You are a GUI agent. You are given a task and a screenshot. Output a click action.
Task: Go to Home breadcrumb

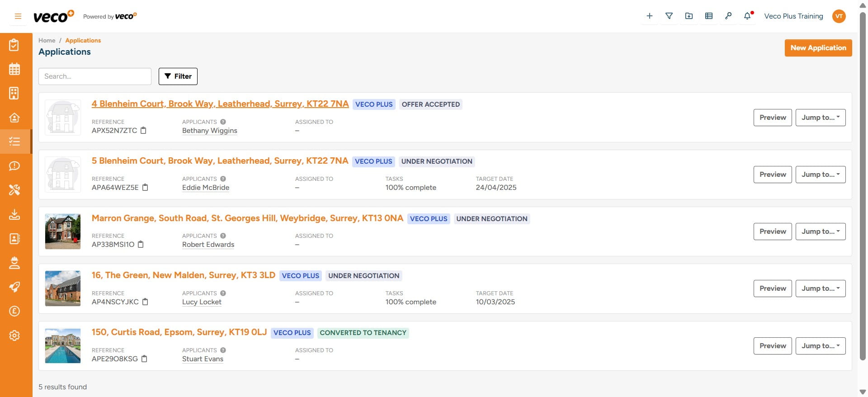47,41
